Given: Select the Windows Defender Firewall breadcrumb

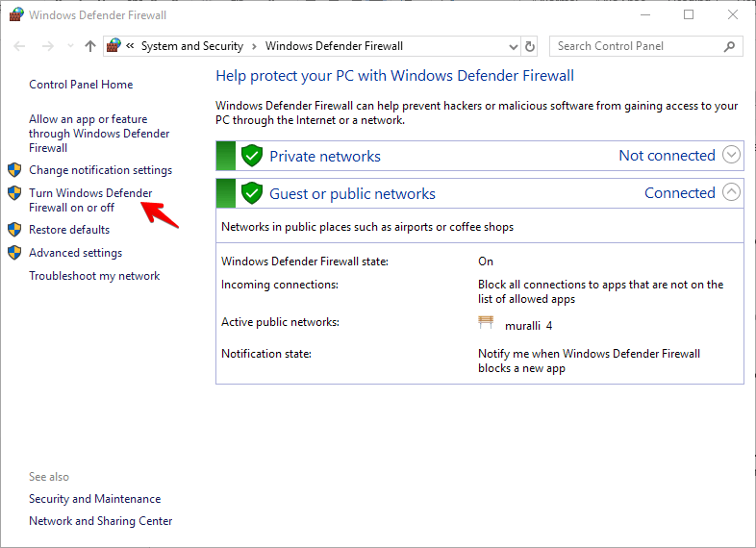Looking at the screenshot, I should (x=334, y=46).
